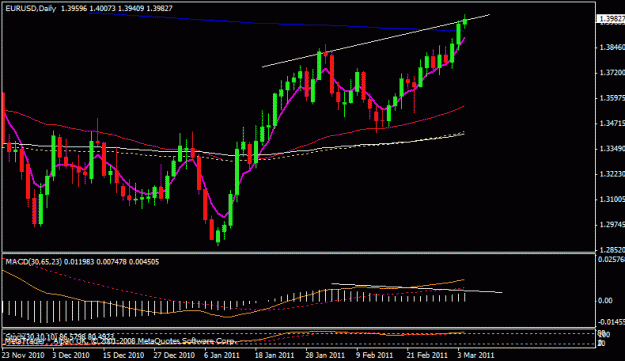Click the 21 Feb 2011 date label
This screenshot has height=361, width=625.
tap(427, 355)
